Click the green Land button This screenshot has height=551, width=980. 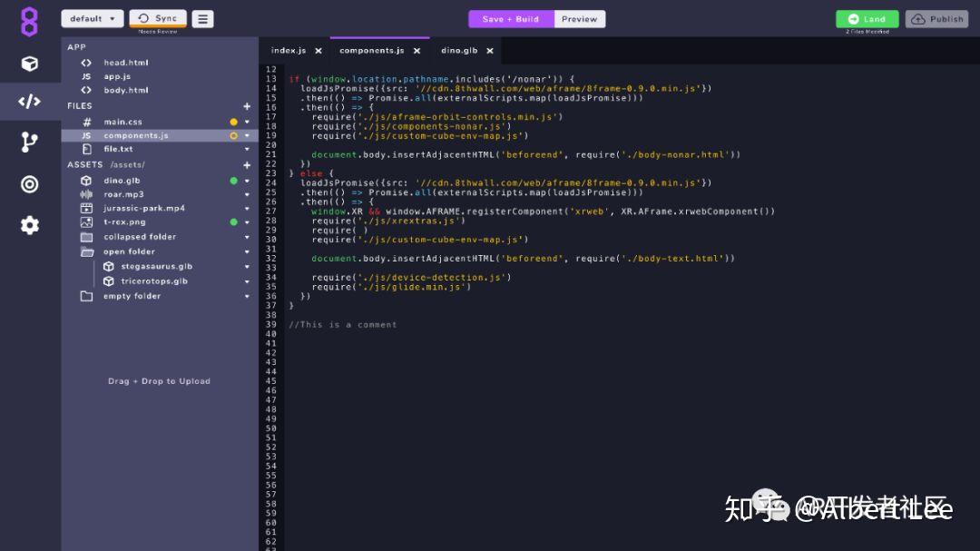[x=866, y=18]
